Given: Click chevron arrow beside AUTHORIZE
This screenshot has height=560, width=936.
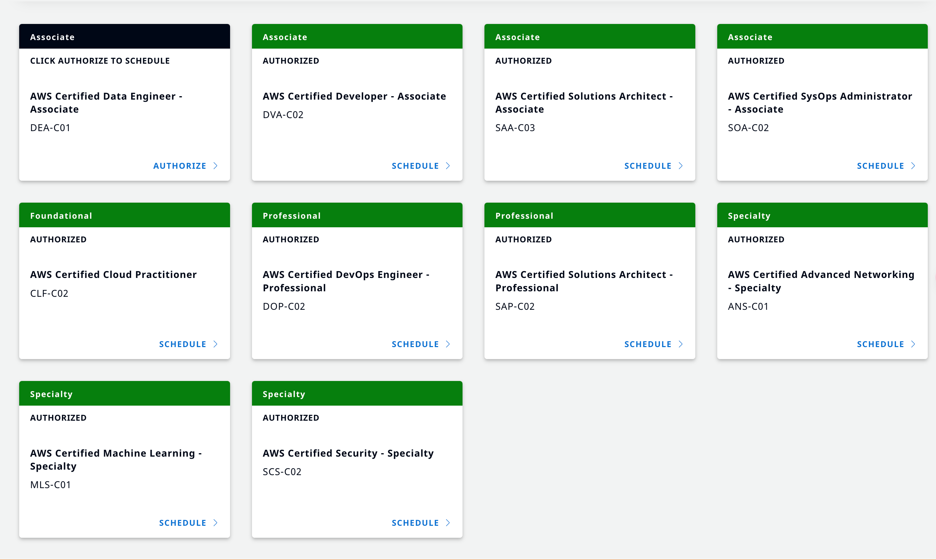Looking at the screenshot, I should click(215, 166).
